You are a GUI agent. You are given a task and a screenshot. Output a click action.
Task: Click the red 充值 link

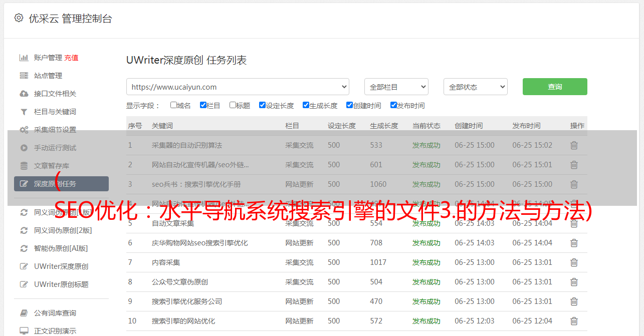(71, 58)
